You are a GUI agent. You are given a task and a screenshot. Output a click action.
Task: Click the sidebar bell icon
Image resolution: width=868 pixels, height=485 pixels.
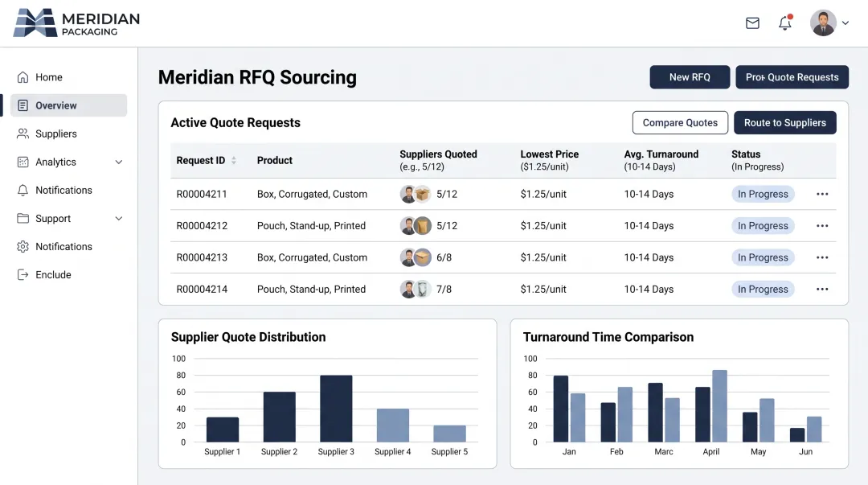[x=23, y=190]
